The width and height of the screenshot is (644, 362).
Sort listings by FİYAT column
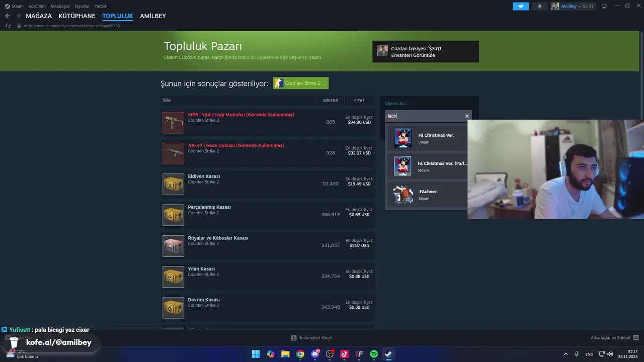359,101
